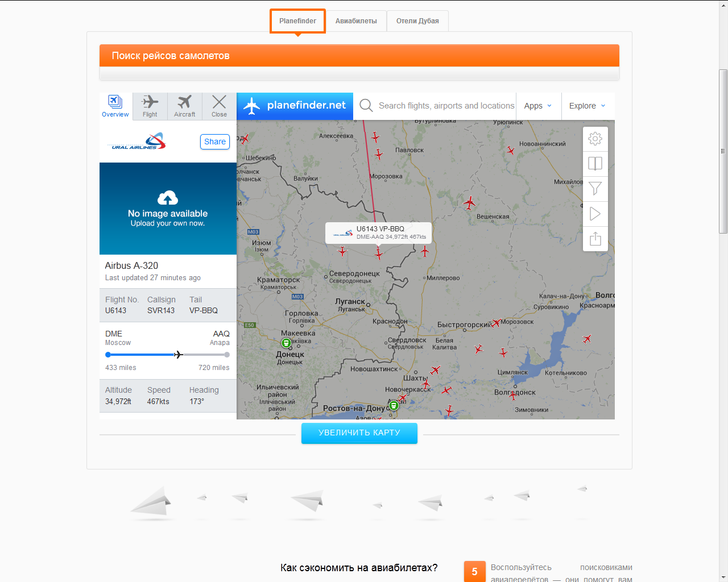The height and width of the screenshot is (582, 728).
Task: Open the Overview panel tab
Action: pos(115,106)
